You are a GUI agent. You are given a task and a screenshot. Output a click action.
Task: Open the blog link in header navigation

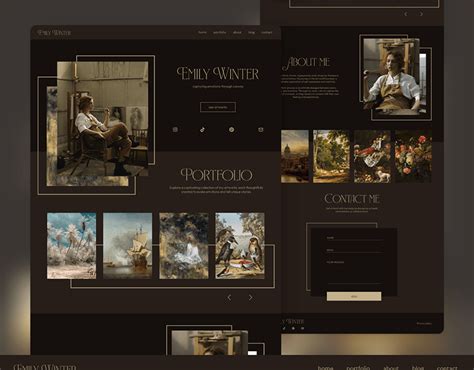pyautogui.click(x=251, y=32)
